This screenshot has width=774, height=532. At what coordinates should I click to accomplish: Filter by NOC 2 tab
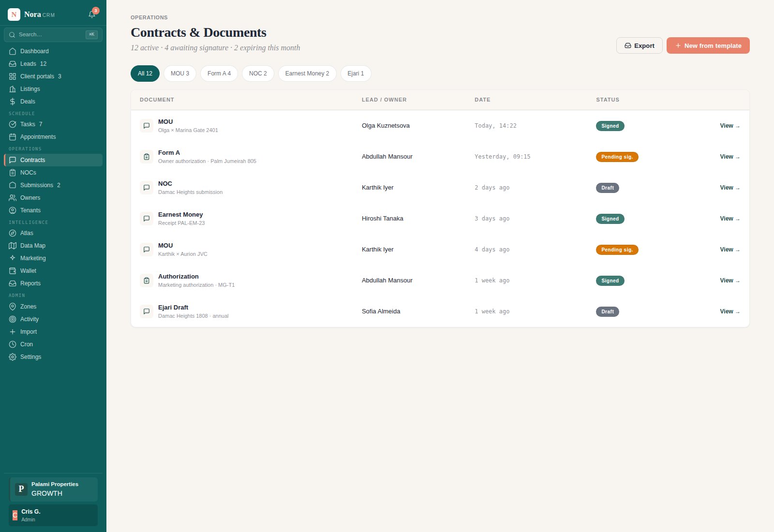[x=258, y=74]
